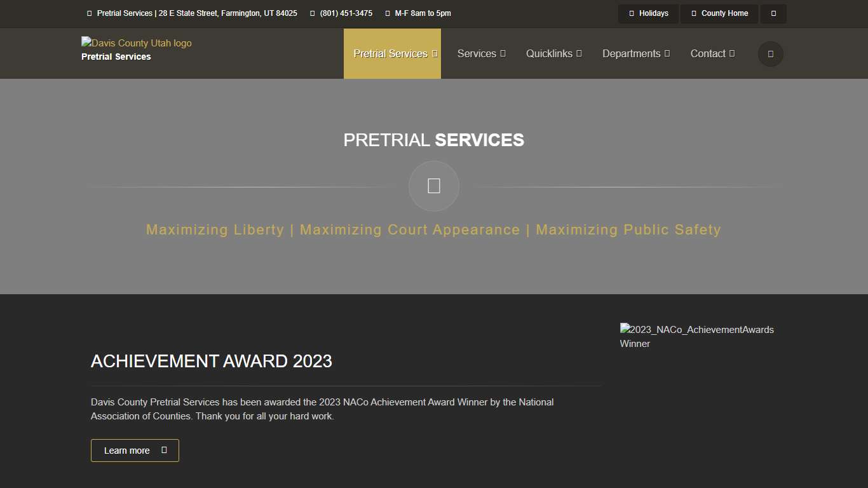The image size is (868, 488).
Task: Click the home icon on County Home button
Action: (x=696, y=13)
